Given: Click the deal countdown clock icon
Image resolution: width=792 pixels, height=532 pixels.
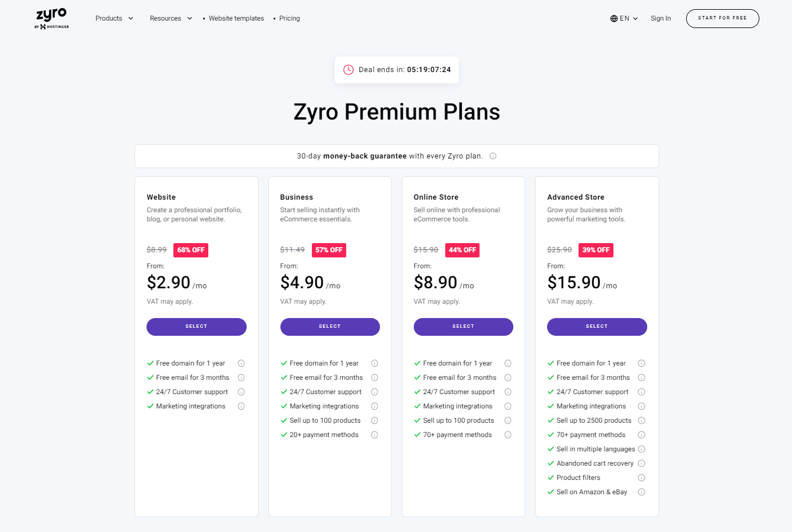Looking at the screenshot, I should [348, 70].
